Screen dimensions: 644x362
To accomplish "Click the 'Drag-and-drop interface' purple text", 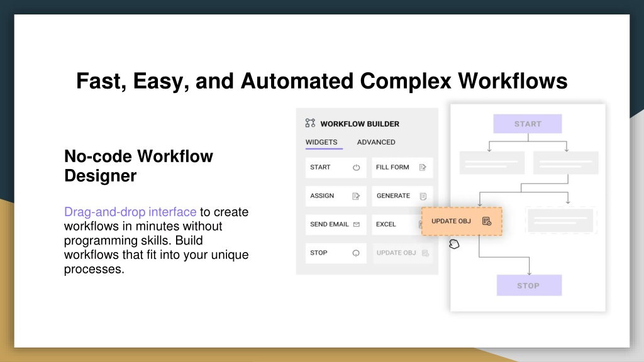I will tap(130, 212).
